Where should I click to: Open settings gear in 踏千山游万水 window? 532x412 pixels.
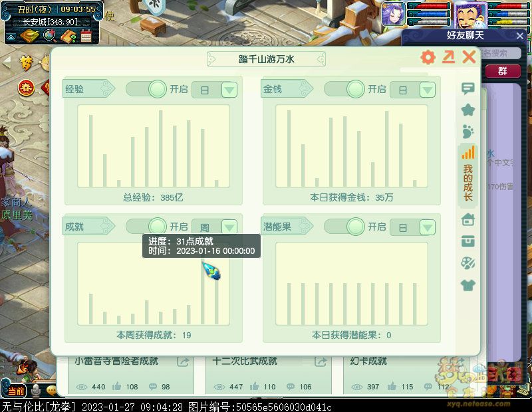pyautogui.click(x=428, y=57)
